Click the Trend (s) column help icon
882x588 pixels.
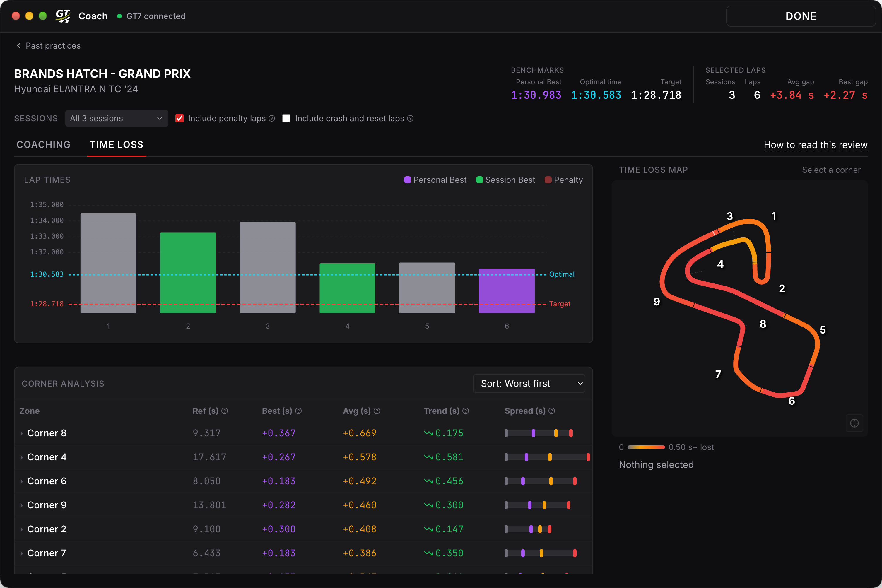(x=466, y=411)
